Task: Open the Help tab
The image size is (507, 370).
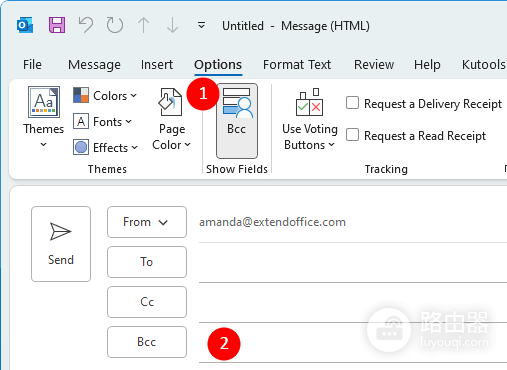Action: click(x=427, y=65)
